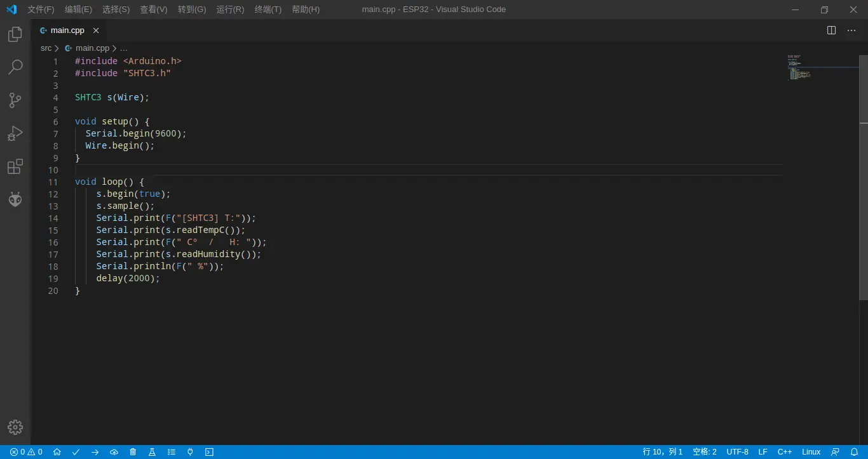The image size is (868, 459).
Task: Open the feedback icon in status bar
Action: coord(836,452)
